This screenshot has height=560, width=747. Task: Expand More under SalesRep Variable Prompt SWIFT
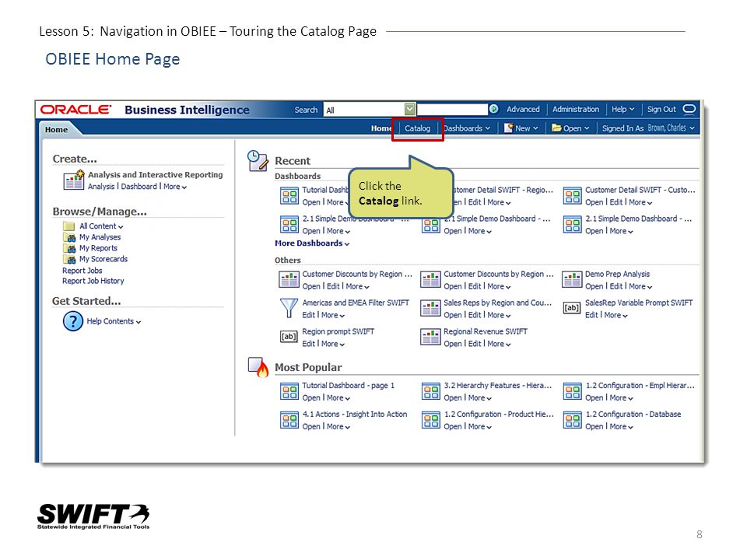pos(615,315)
